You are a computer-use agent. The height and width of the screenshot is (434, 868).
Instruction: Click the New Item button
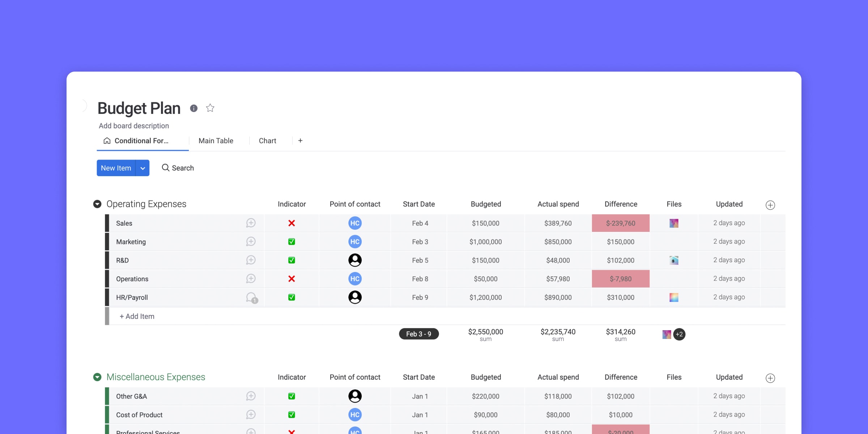[x=116, y=168]
